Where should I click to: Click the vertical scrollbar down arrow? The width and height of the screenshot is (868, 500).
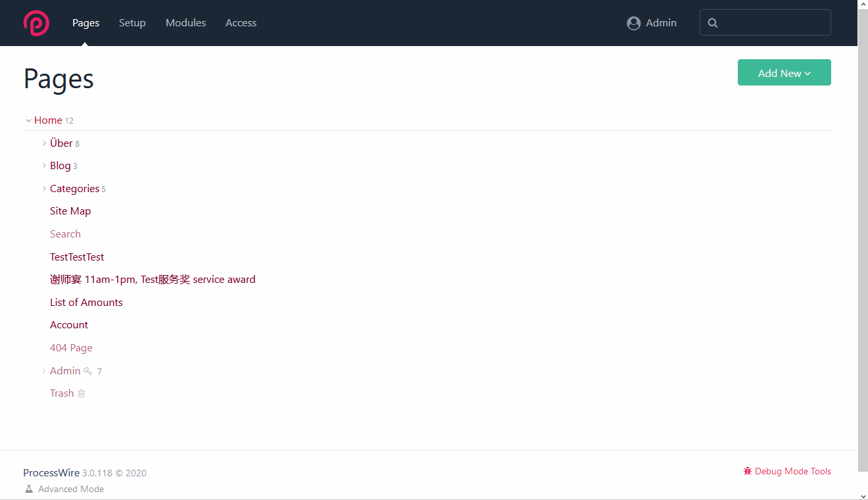(x=863, y=495)
